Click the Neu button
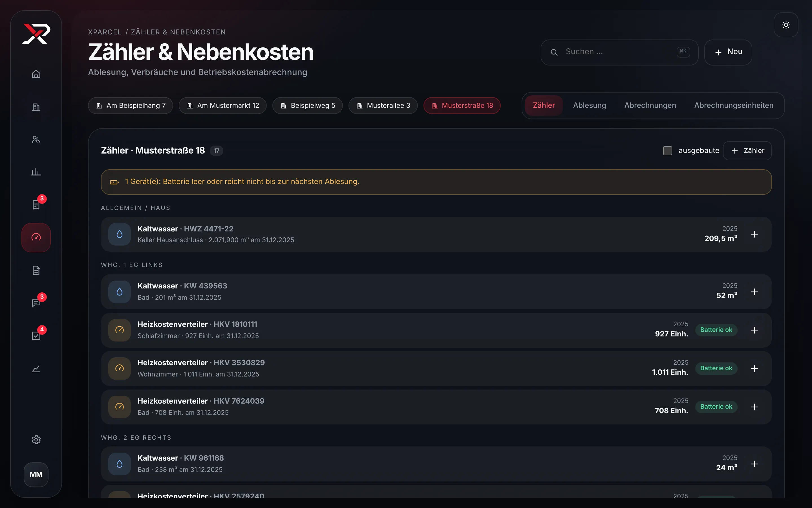 (728, 52)
